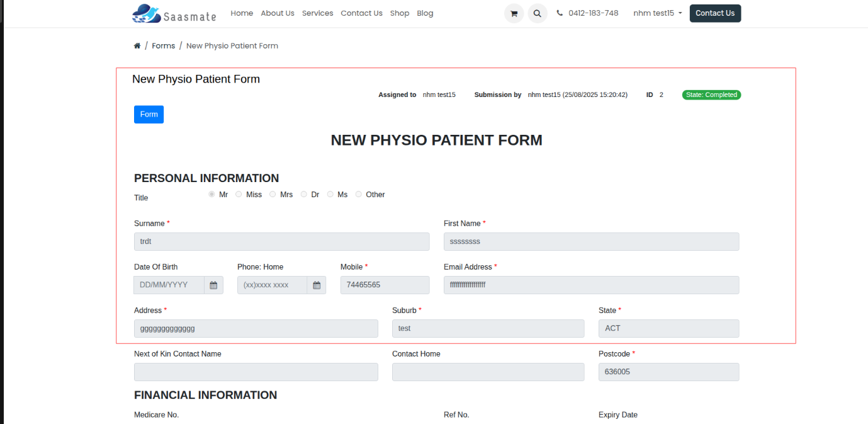This screenshot has height=424, width=868.
Task: Choose the Dr title radio button
Action: point(304,195)
